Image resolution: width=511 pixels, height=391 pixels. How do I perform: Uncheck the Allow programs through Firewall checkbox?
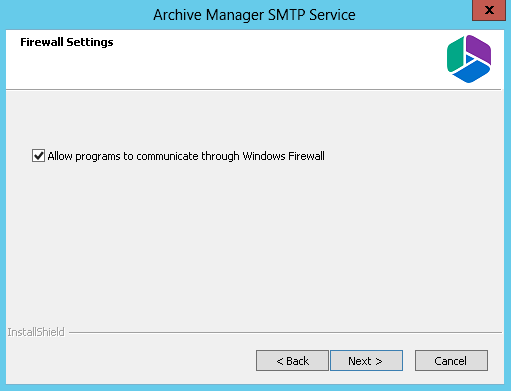pyautogui.click(x=38, y=156)
